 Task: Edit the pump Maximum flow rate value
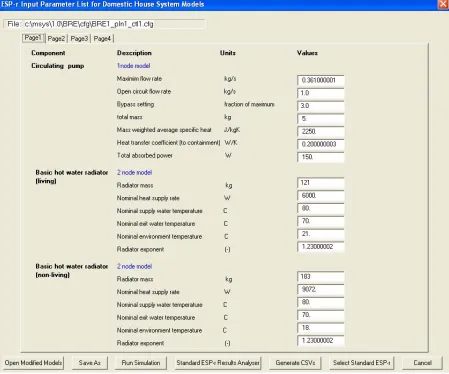tap(320, 80)
